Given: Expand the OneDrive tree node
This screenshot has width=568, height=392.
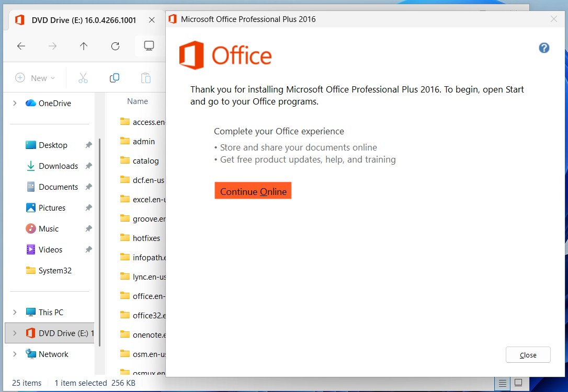Looking at the screenshot, I should tap(15, 103).
